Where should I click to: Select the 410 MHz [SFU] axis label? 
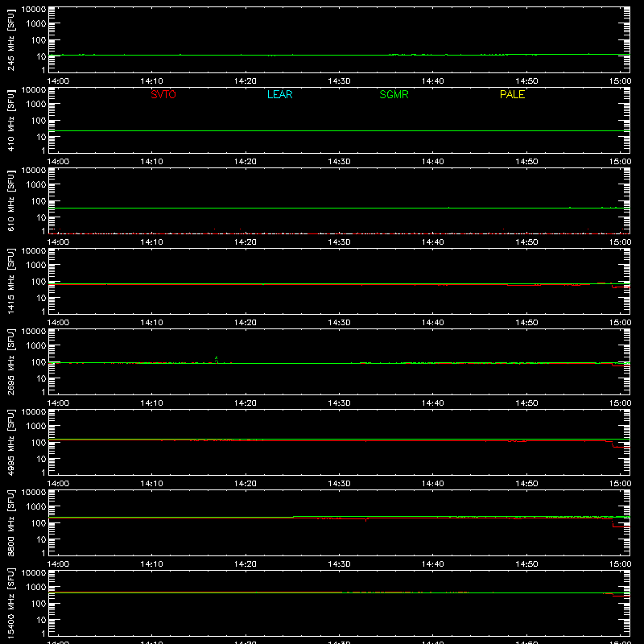tap(10, 121)
